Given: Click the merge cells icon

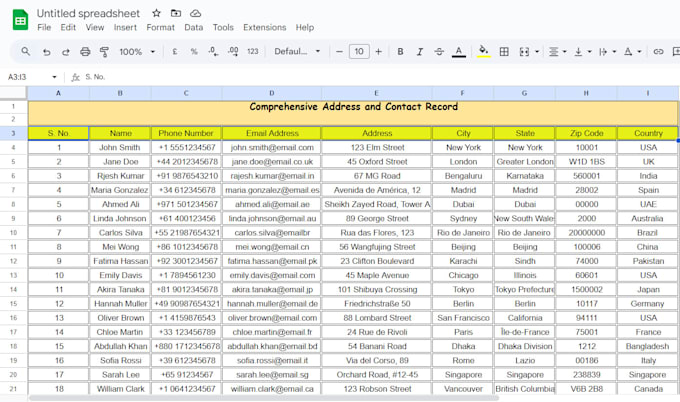Looking at the screenshot, I should [x=524, y=52].
